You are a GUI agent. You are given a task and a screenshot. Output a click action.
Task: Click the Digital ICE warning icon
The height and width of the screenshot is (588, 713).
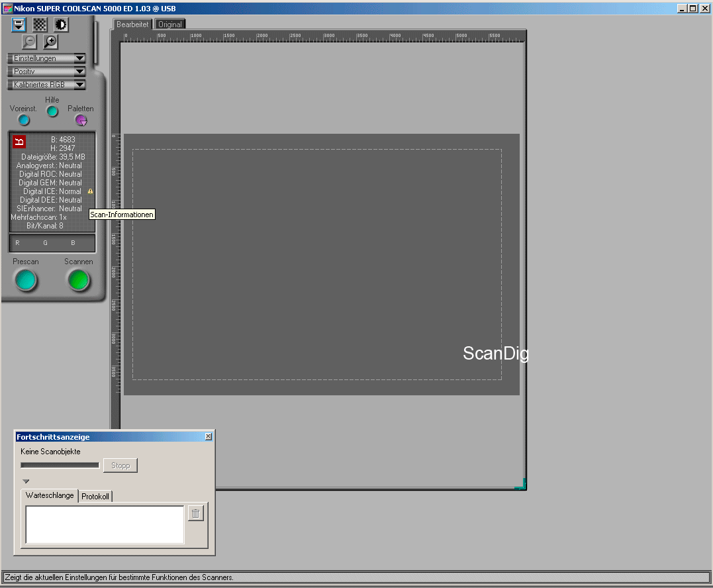91,191
